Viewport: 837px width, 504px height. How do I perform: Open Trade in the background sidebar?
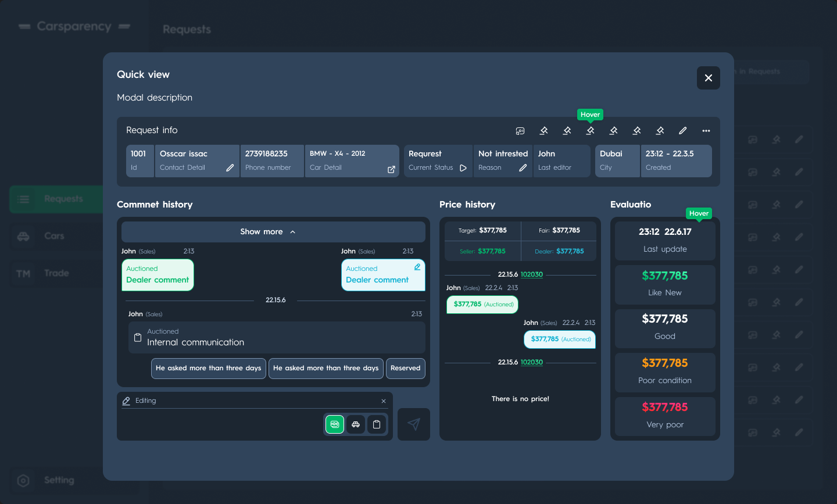point(56,274)
